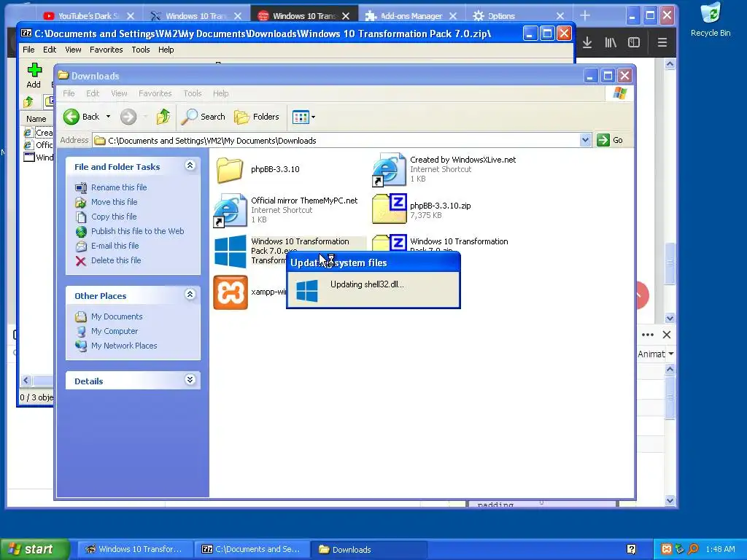Select the phpBB-3.3.10 folder icon
The width and height of the screenshot is (747, 560).
pyautogui.click(x=230, y=170)
